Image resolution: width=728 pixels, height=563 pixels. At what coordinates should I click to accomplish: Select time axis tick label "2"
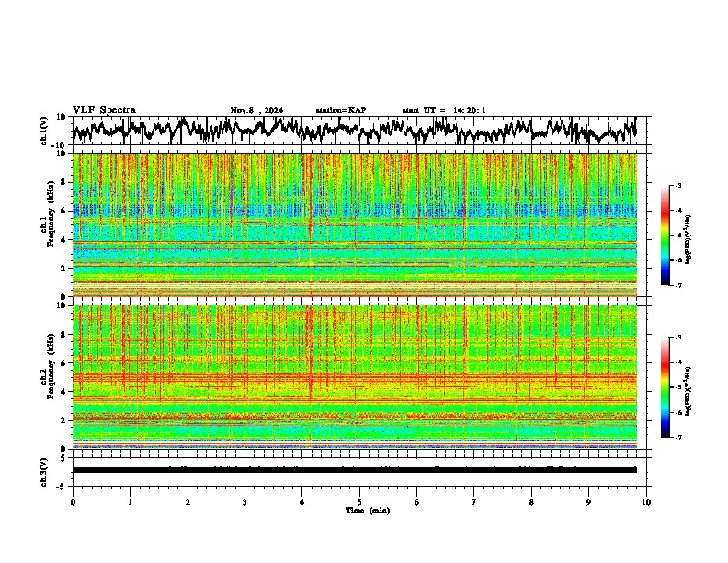pos(188,502)
